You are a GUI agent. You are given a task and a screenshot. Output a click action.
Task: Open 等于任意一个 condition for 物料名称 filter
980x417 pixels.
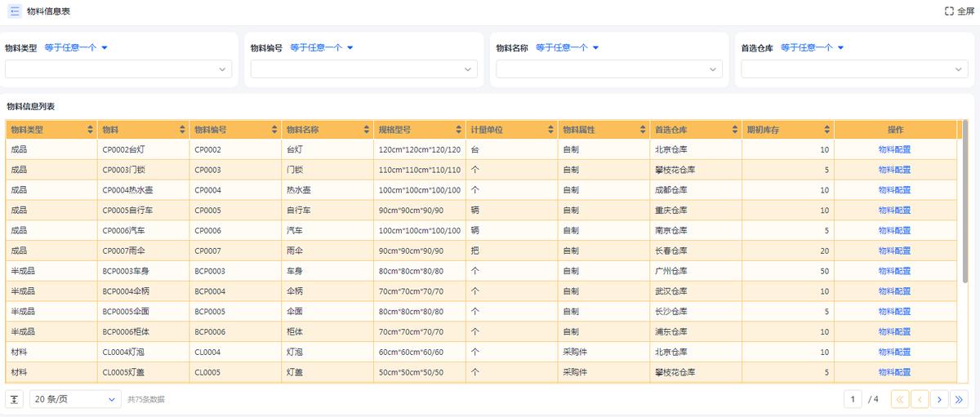[x=568, y=48]
